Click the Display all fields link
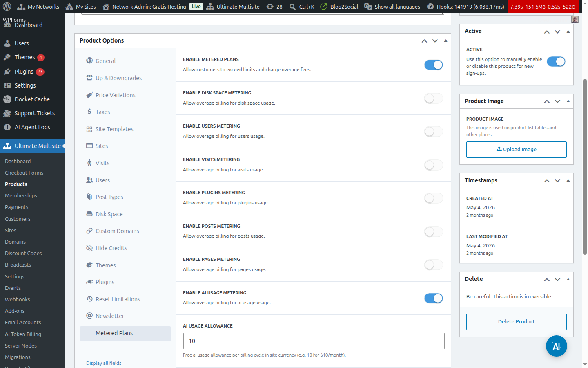 104,363
